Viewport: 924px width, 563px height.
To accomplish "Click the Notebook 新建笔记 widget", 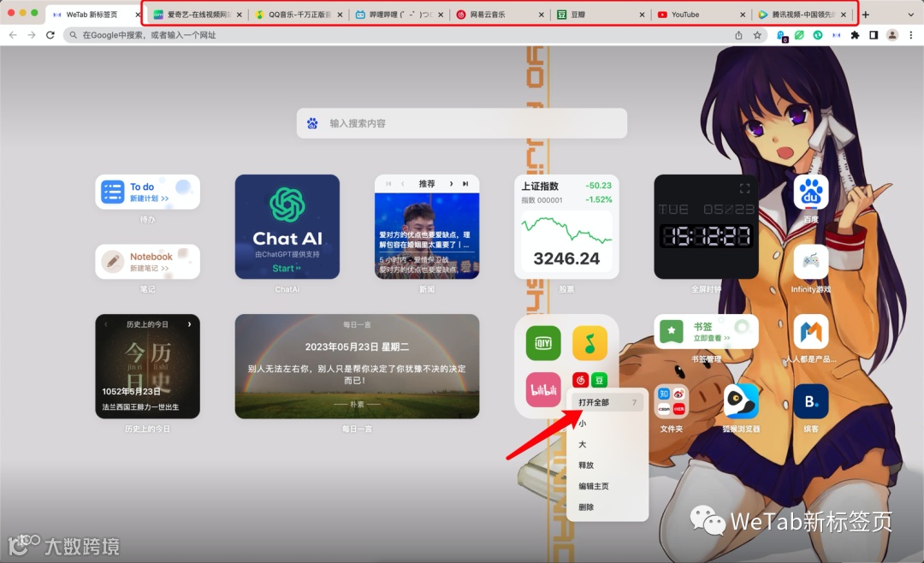I will (147, 261).
